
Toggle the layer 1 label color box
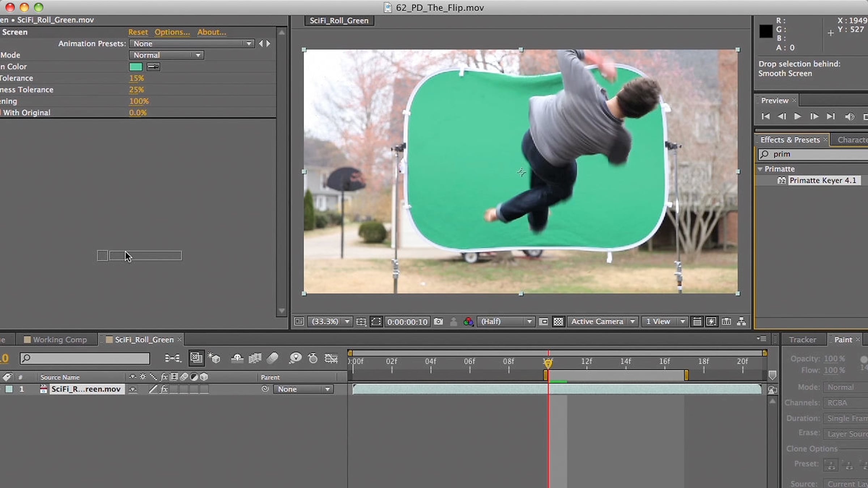pyautogui.click(x=9, y=389)
